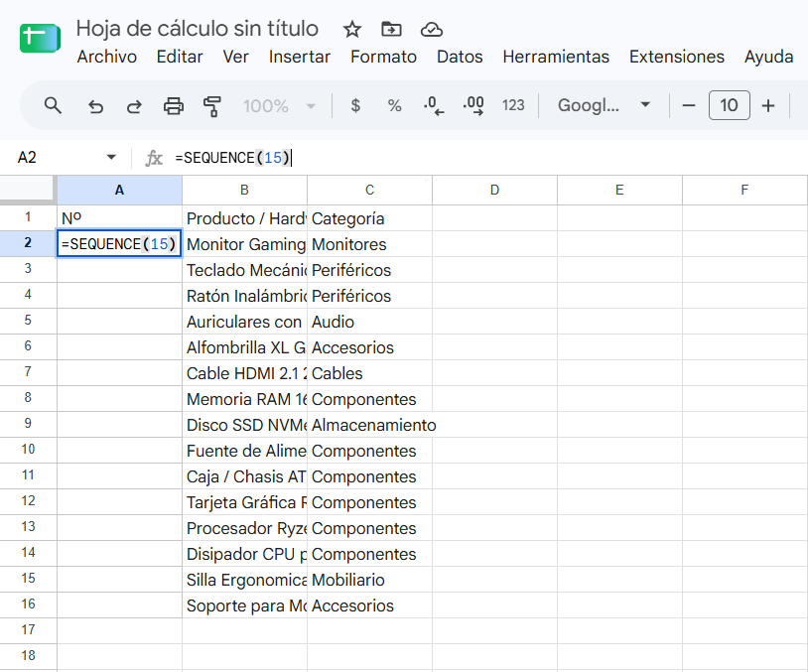Screen dimensions: 808x672
Task: Open the search menus magnifier
Action: [53, 105]
